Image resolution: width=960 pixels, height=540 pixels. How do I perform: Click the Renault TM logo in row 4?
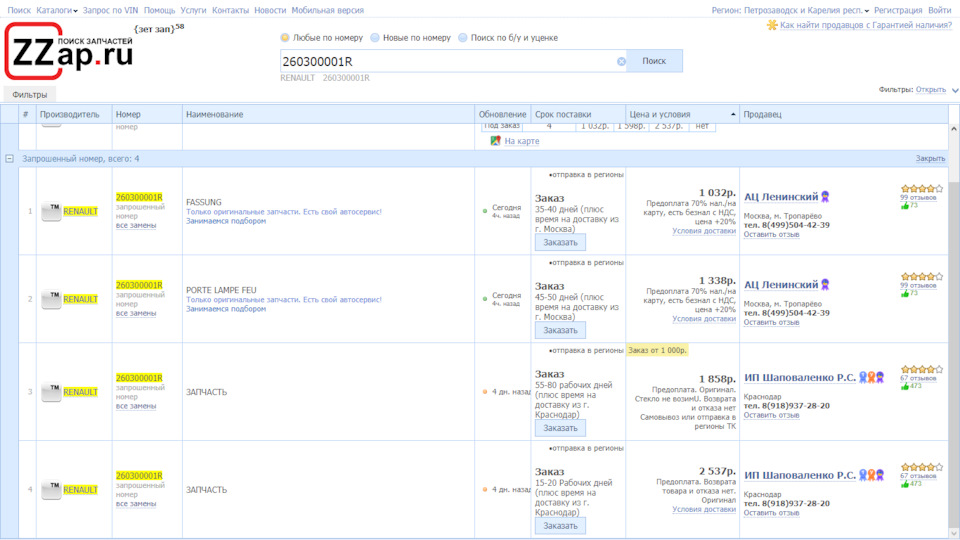pos(51,490)
